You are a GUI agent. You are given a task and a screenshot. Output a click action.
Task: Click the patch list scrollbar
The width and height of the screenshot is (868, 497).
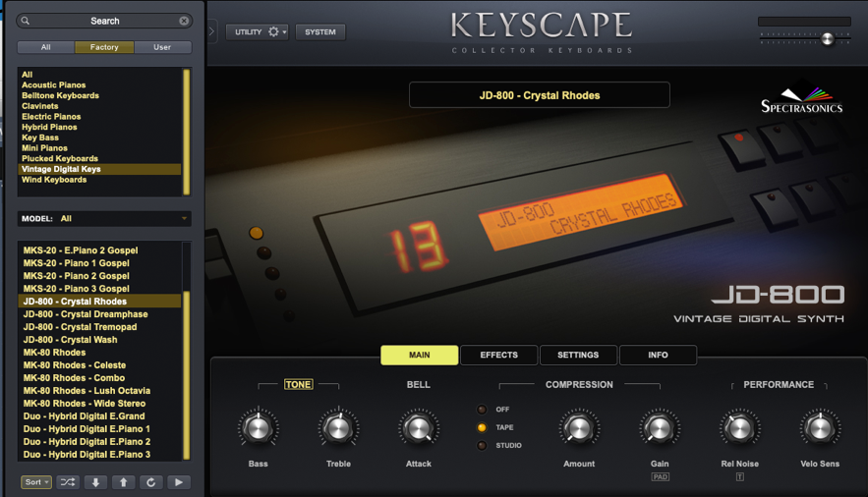pyautogui.click(x=187, y=375)
